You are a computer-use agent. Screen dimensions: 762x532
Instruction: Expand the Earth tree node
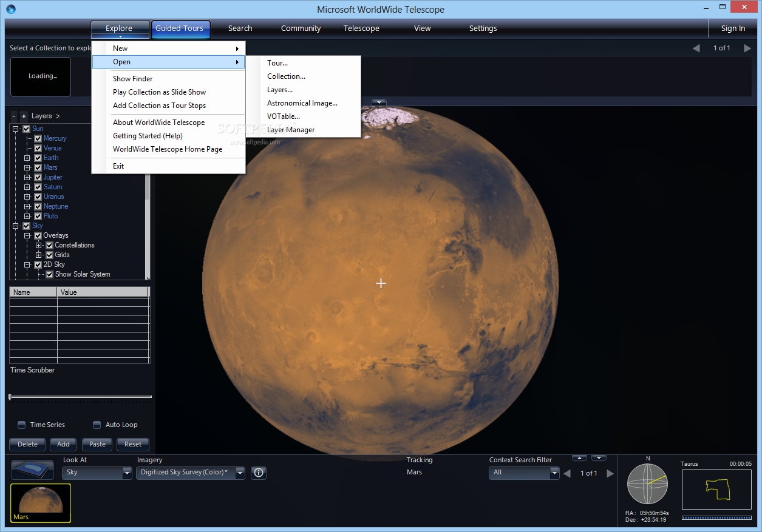coord(27,158)
